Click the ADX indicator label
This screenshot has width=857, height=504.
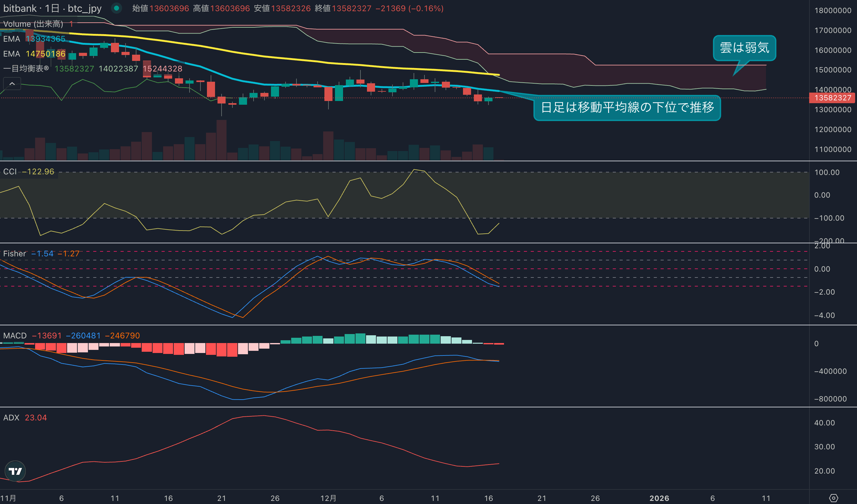tap(11, 418)
